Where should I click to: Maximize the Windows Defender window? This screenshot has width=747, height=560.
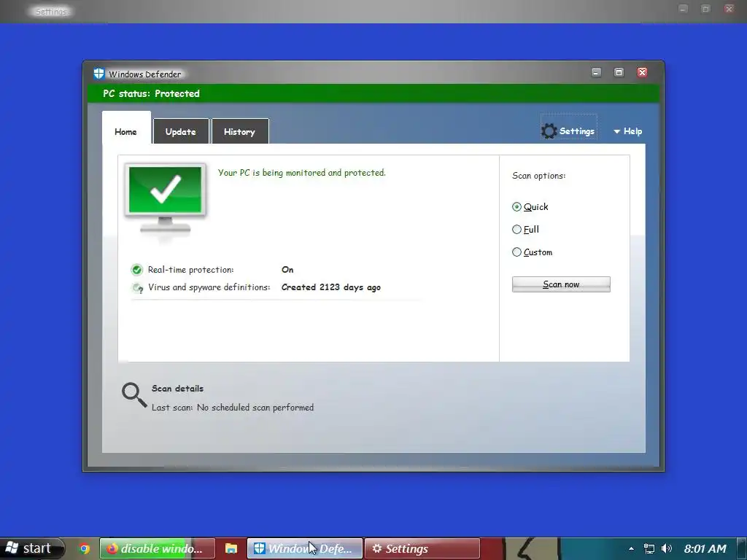(x=619, y=72)
